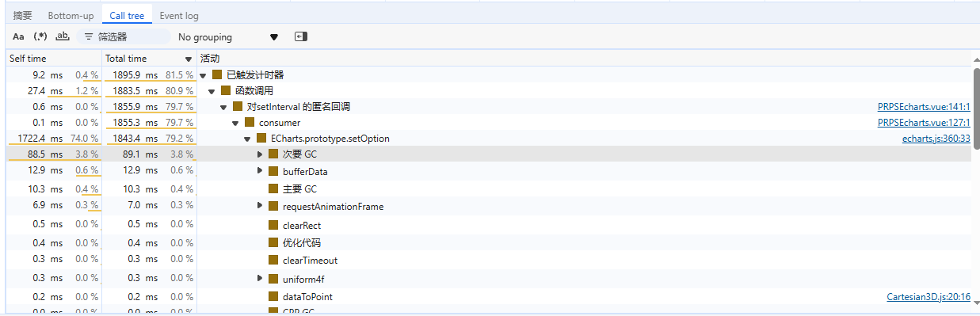Expand the requestAnimationFrame row
The width and height of the screenshot is (980, 316).
260,206
